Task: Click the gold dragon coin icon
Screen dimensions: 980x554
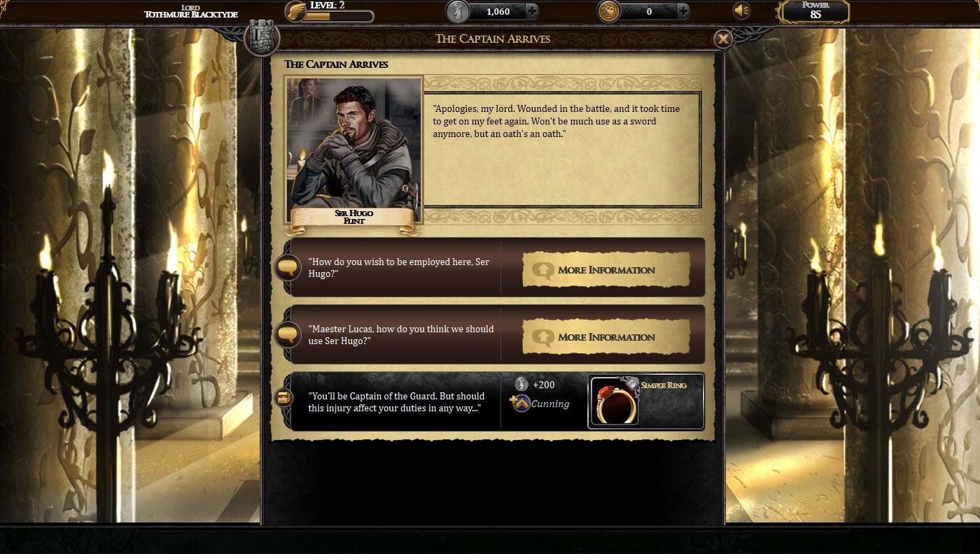Action: point(608,11)
